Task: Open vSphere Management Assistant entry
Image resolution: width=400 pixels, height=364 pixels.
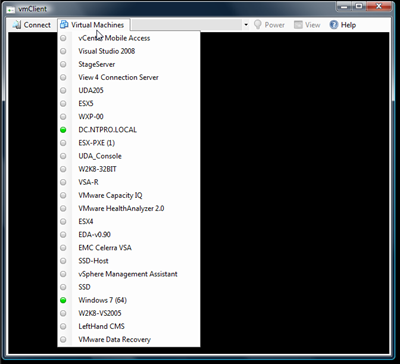Action: pyautogui.click(x=129, y=274)
